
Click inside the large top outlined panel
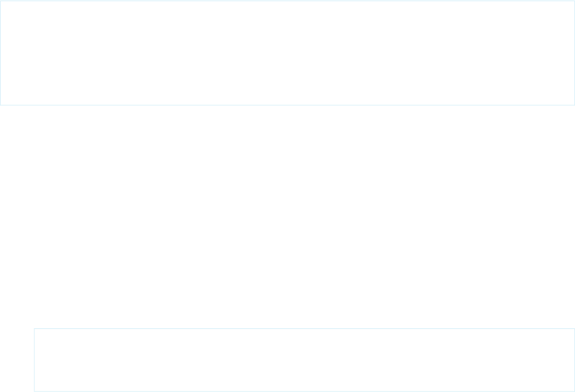287,53
